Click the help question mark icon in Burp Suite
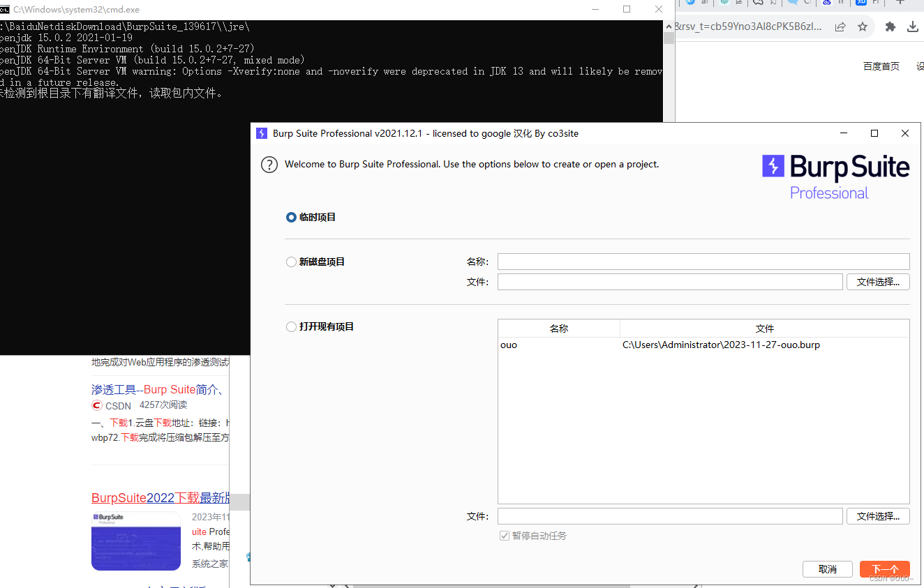 [x=269, y=165]
